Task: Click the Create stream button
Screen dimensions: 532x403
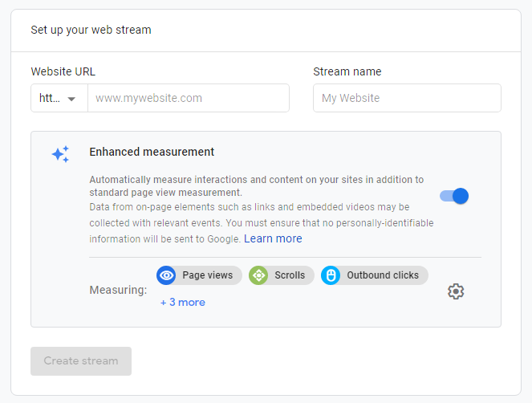Action: coord(81,361)
